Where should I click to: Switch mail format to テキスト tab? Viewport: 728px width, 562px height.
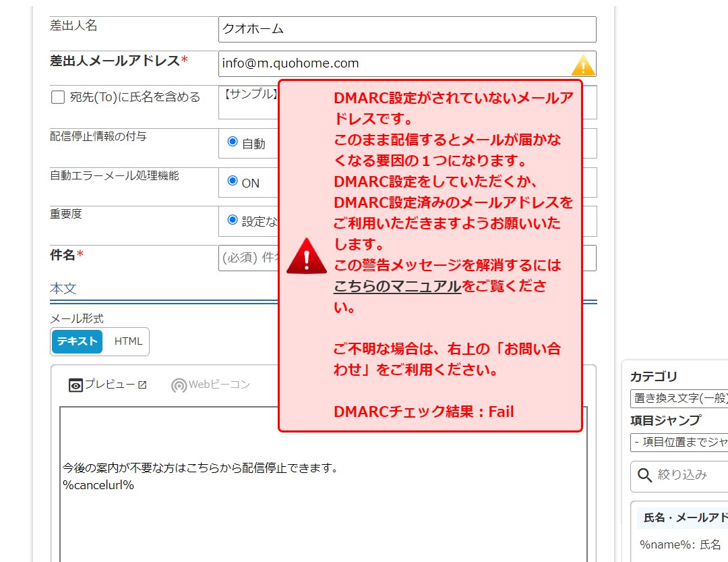point(77,341)
